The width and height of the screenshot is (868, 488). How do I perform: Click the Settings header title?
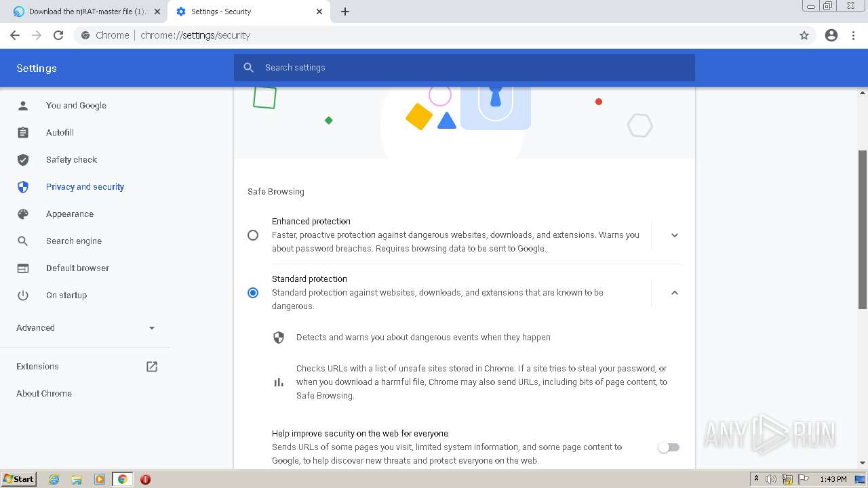click(37, 68)
